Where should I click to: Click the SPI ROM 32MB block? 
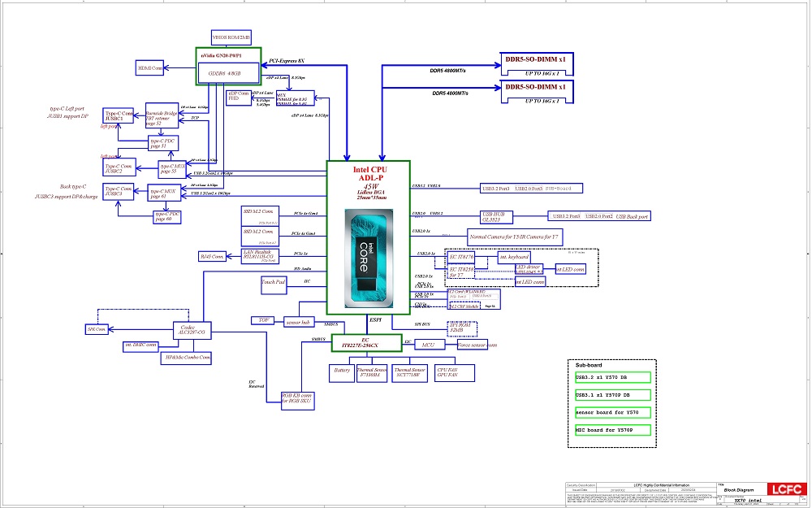(x=461, y=328)
